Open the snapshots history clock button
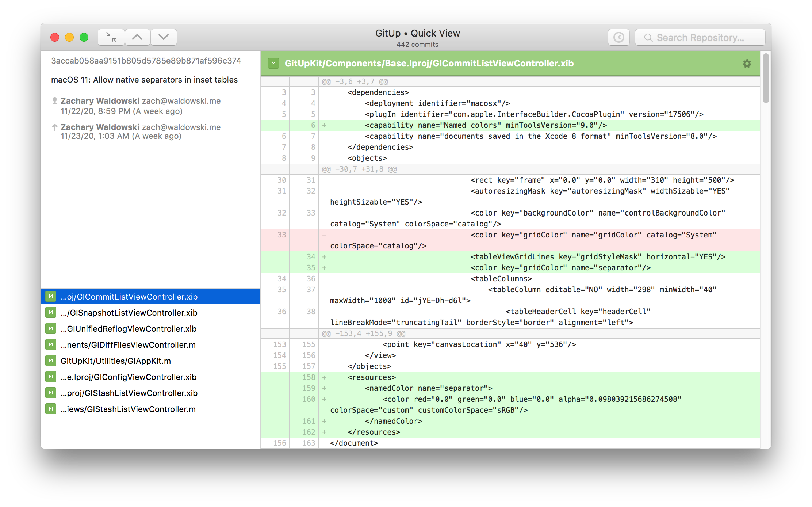Image resolution: width=812 pixels, height=507 pixels. pos(618,37)
